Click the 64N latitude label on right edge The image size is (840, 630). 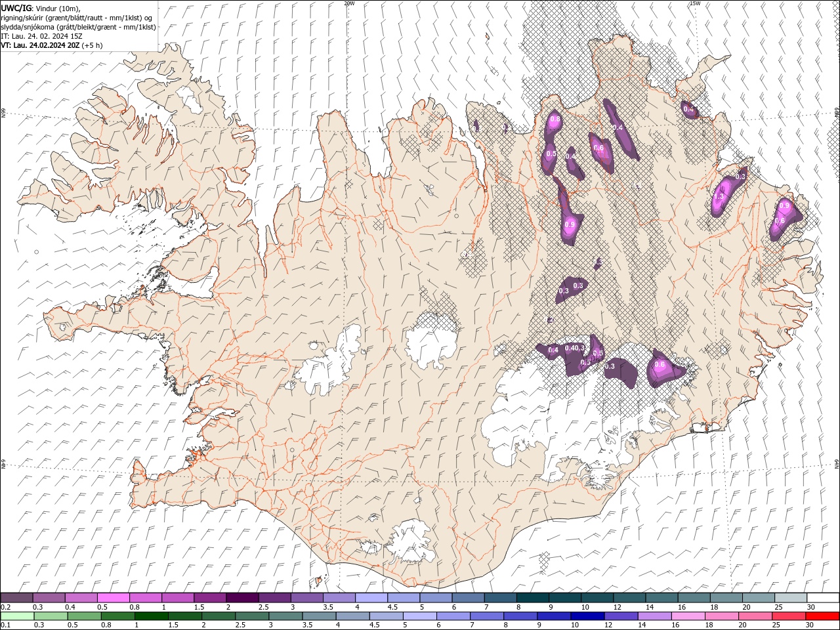[x=837, y=463]
